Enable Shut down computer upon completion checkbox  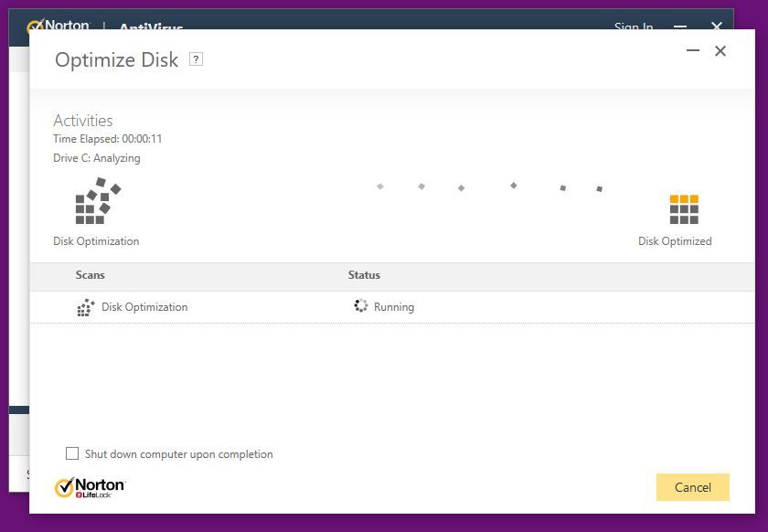coord(72,453)
